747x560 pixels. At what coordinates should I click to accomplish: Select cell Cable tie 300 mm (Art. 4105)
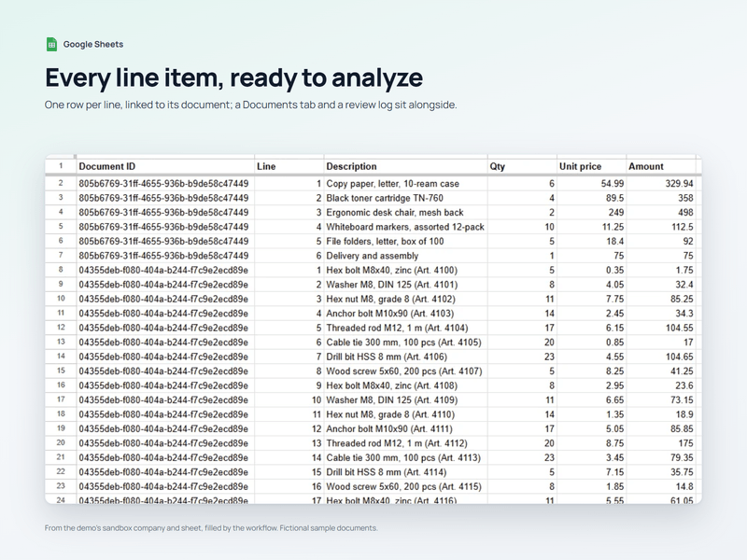click(406, 343)
